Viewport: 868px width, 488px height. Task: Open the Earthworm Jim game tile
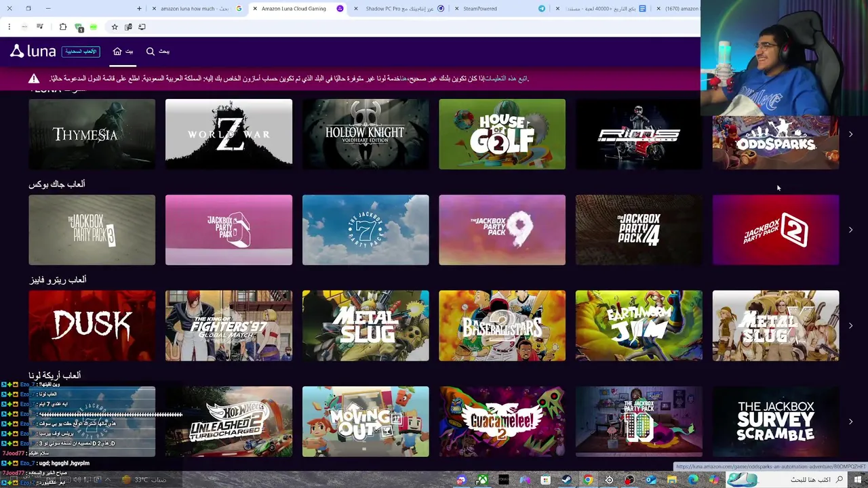point(639,325)
